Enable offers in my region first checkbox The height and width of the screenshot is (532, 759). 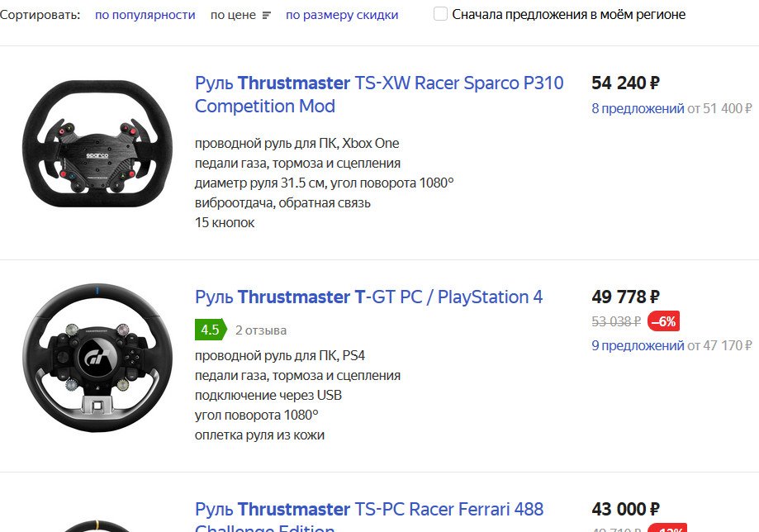tap(441, 14)
